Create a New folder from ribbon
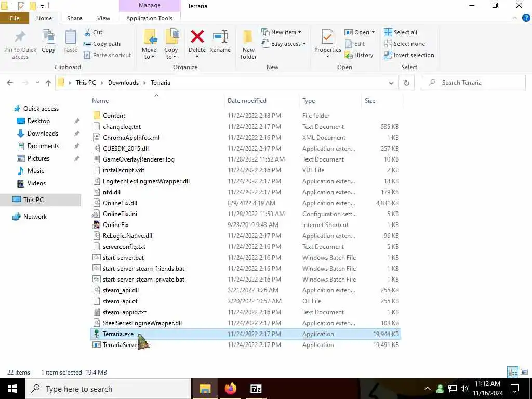This screenshot has height=399, width=532. [248, 44]
